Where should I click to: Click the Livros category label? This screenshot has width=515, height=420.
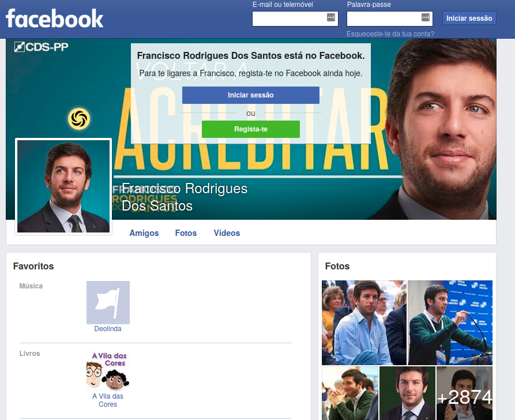[x=29, y=354]
